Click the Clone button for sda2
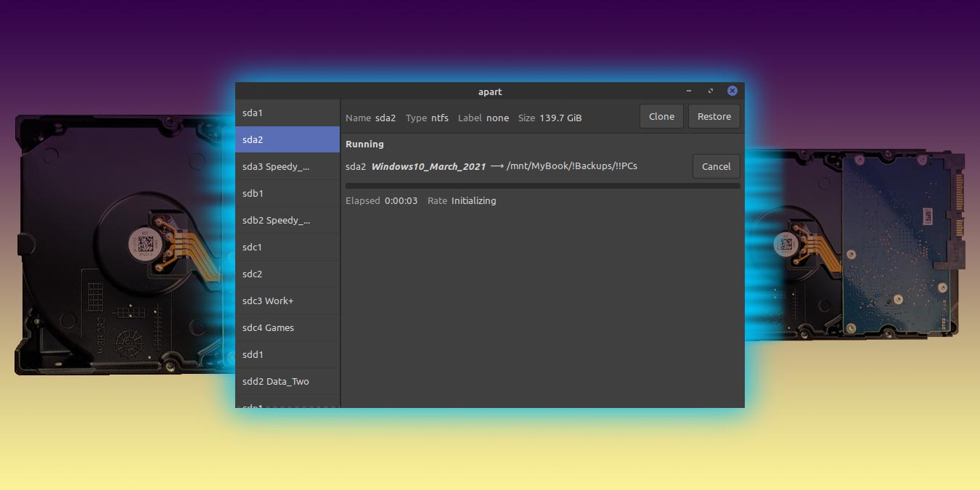Viewport: 980px width, 490px height. (x=661, y=116)
